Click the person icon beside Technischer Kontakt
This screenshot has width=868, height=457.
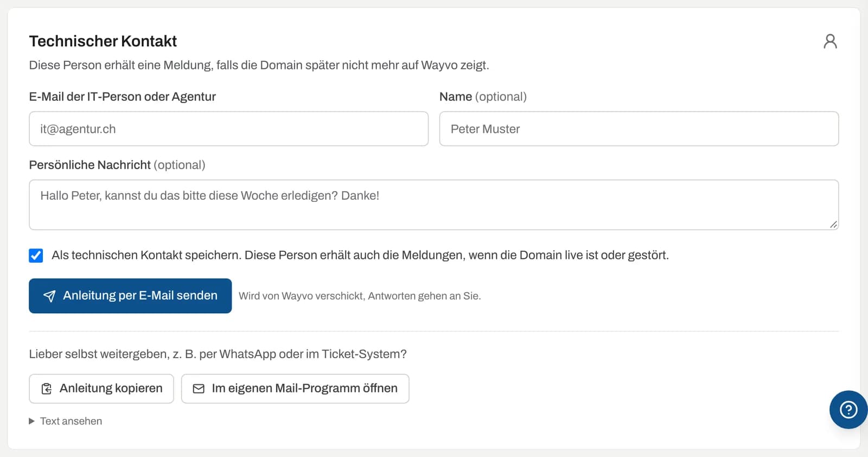pos(830,41)
